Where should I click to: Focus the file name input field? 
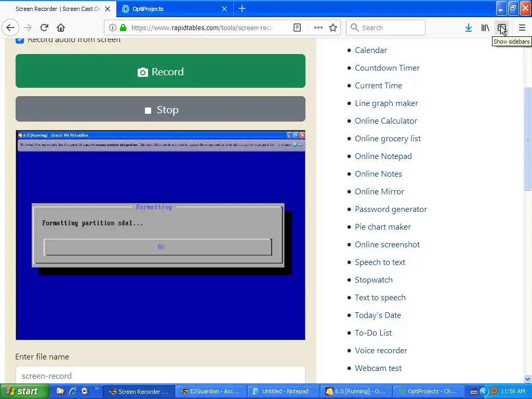point(161,375)
